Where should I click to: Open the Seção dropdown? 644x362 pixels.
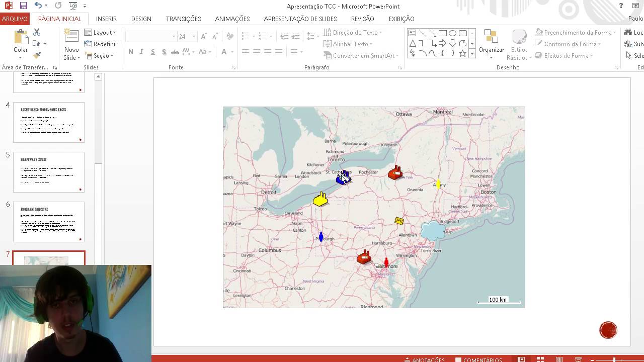(x=99, y=56)
